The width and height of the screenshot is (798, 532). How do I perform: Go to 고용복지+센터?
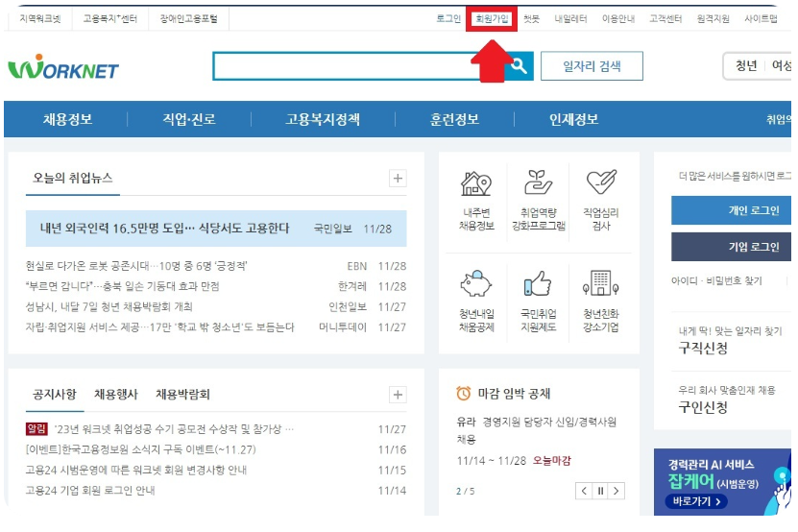pyautogui.click(x=110, y=19)
